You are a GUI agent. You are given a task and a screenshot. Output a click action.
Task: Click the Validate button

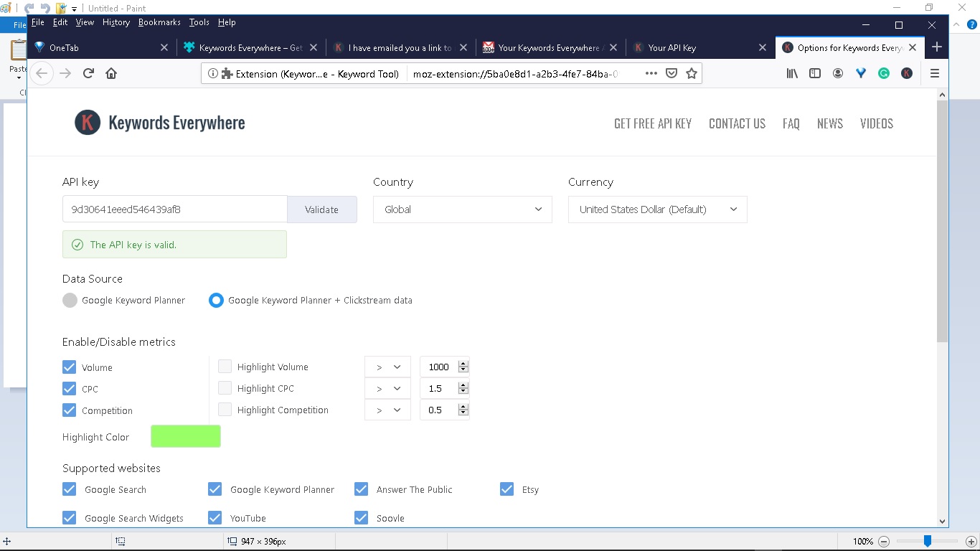tap(321, 209)
